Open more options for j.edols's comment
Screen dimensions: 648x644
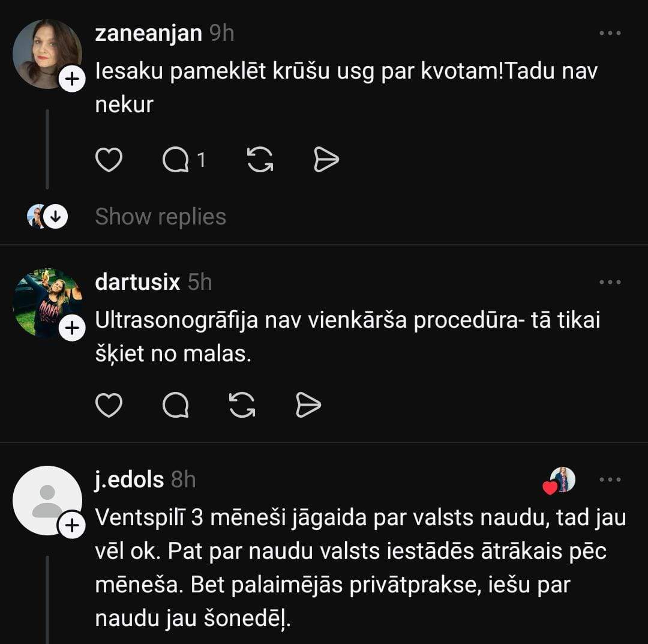tap(610, 480)
